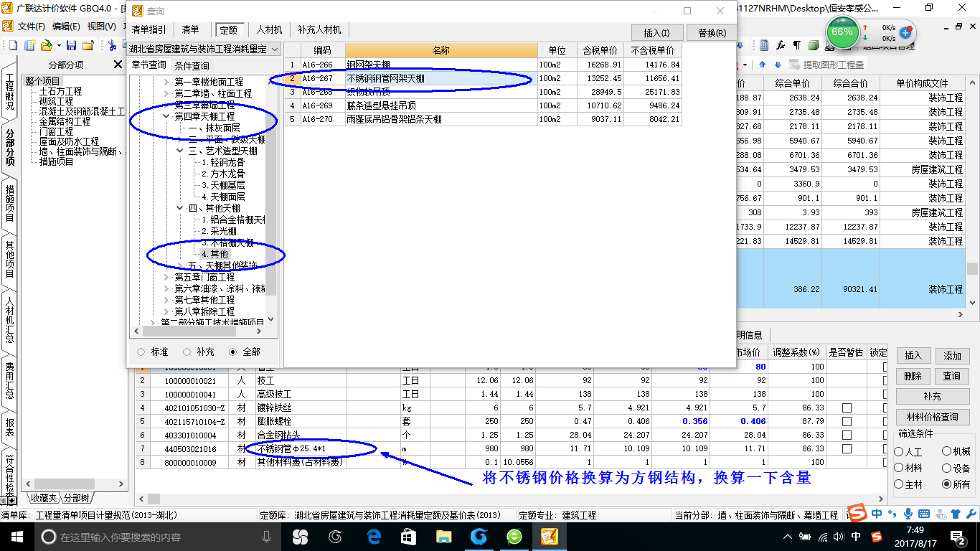Expand 第七章其他工程 tree node

click(x=166, y=301)
